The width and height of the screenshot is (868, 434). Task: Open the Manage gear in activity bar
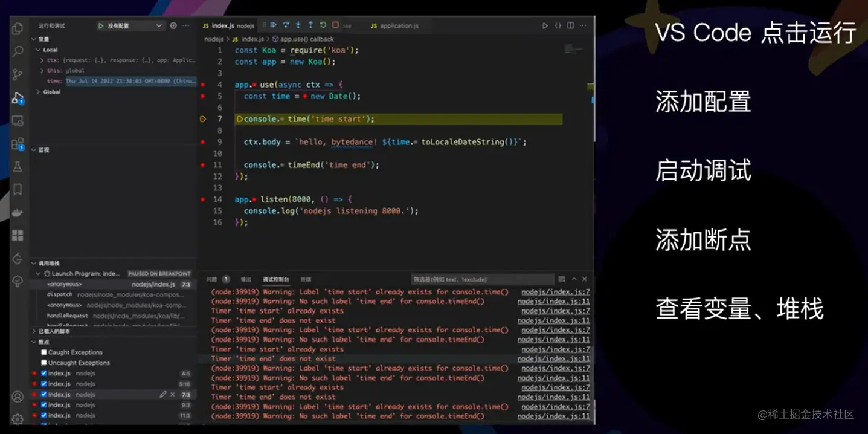(x=18, y=419)
